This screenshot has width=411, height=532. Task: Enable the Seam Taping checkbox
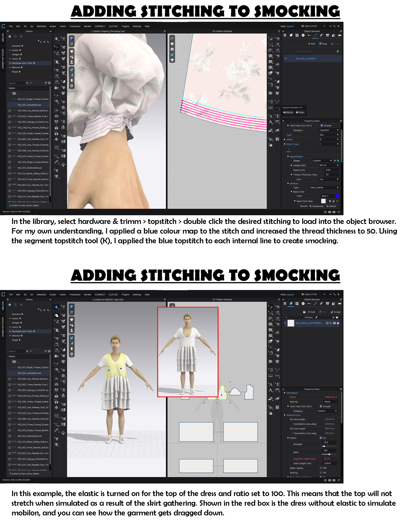tap(321, 468)
